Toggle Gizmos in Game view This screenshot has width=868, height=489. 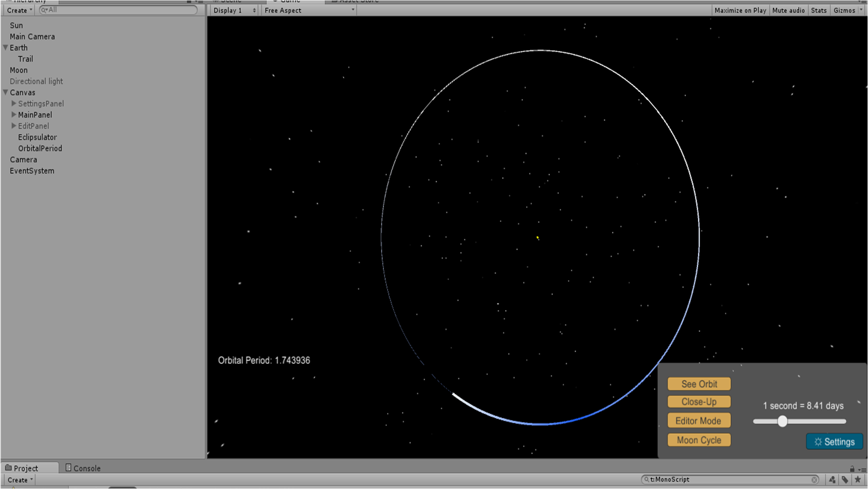click(x=844, y=10)
